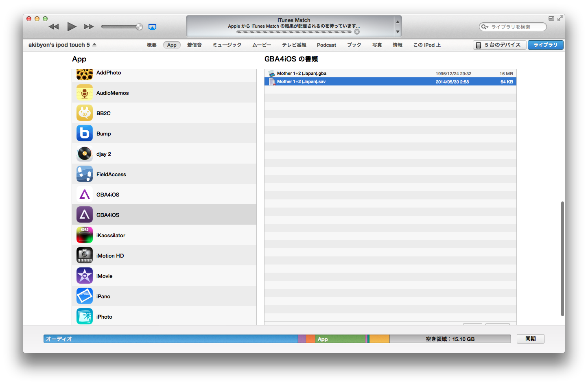The image size is (588, 385).
Task: Select the iPhoto app icon
Action: (x=85, y=317)
